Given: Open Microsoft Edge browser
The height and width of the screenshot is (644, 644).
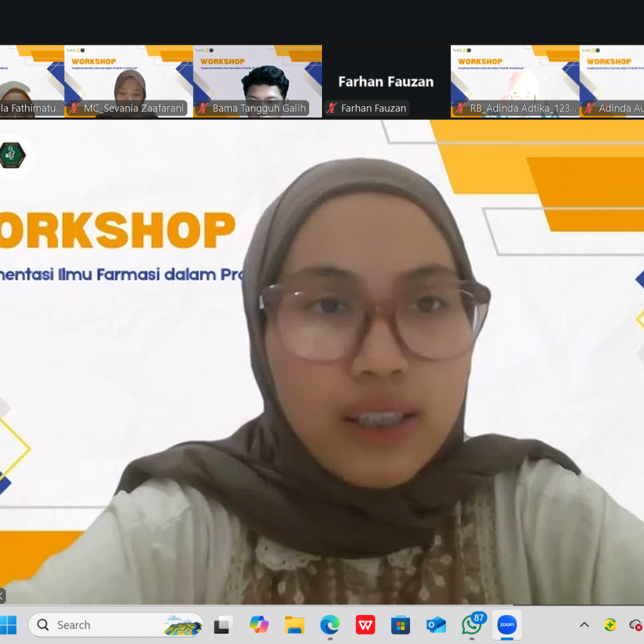Looking at the screenshot, I should 330,625.
